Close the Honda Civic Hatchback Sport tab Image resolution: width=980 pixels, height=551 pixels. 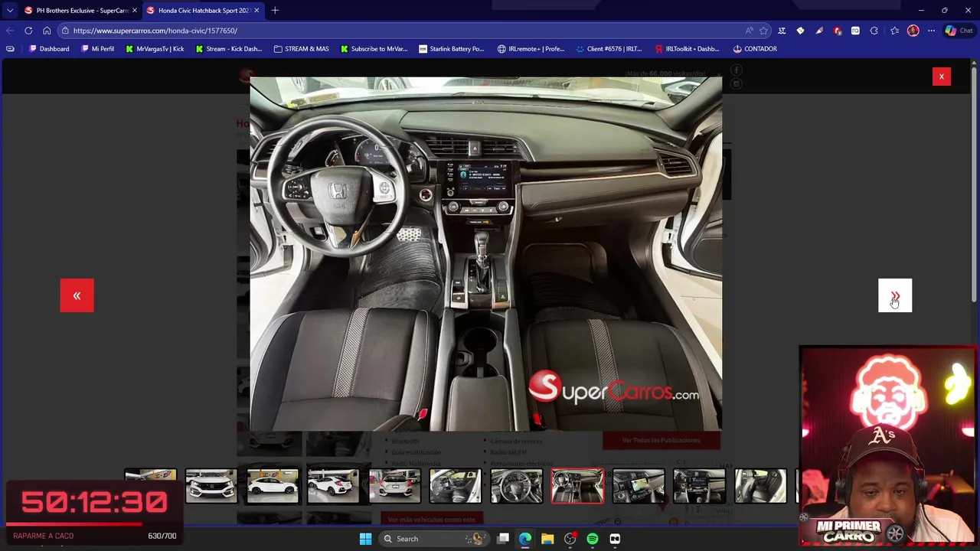coord(256,11)
